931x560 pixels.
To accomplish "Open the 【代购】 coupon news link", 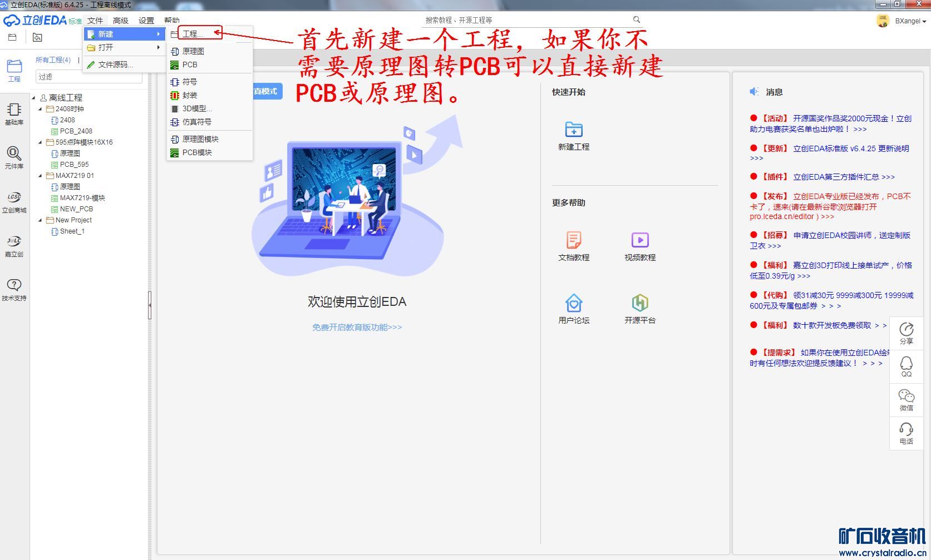I will point(831,300).
